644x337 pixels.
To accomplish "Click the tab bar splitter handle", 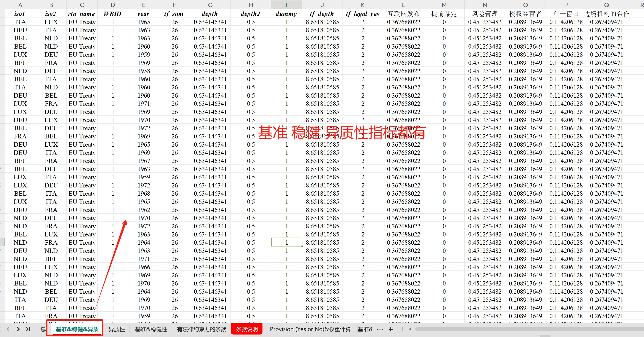I will pos(402,329).
